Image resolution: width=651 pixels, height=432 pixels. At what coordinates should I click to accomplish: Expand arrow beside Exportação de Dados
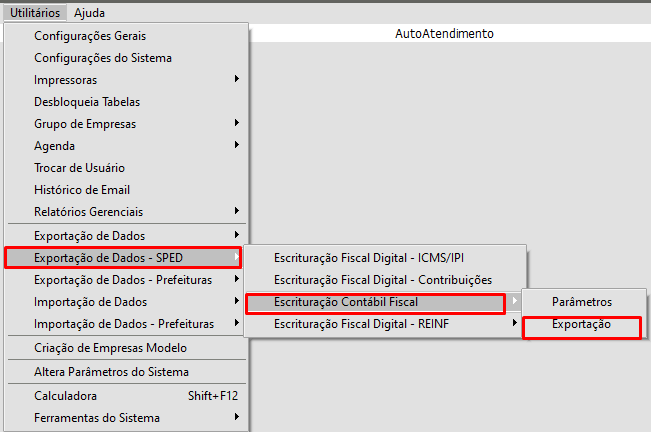[x=237, y=234]
